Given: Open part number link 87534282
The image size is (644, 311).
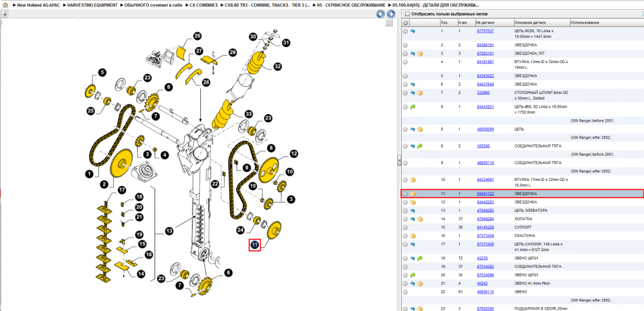Looking at the screenshot, I should [x=485, y=267].
